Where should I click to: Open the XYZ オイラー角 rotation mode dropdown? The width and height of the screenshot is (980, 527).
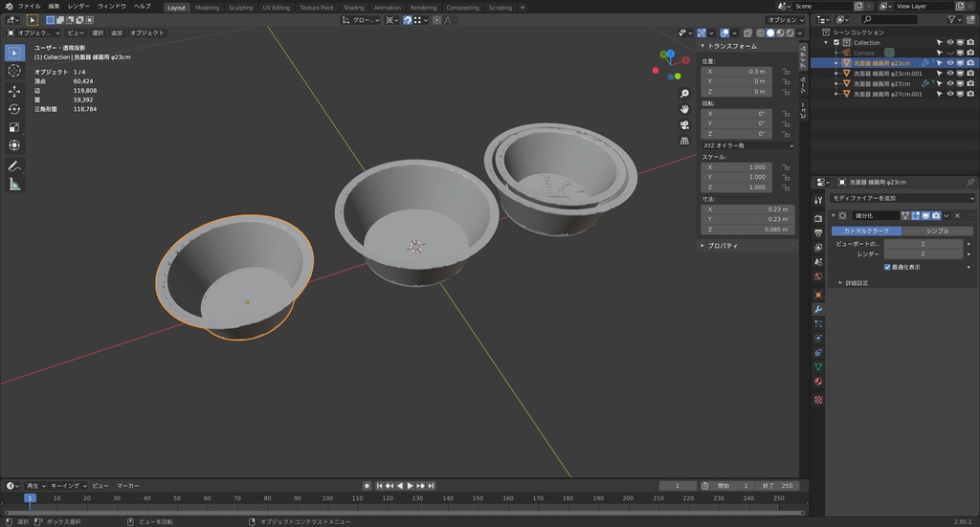tap(748, 145)
